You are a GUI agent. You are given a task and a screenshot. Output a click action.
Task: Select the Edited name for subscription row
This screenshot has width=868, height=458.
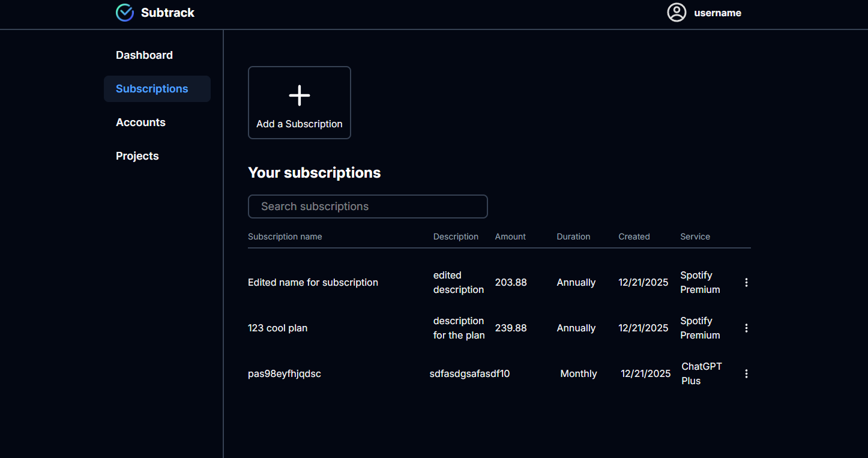[x=313, y=283]
